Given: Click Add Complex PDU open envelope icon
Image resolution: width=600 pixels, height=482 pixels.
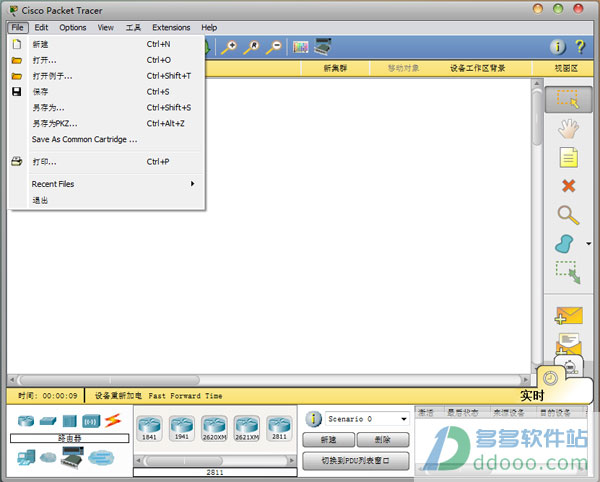Looking at the screenshot, I should pyautogui.click(x=569, y=344).
